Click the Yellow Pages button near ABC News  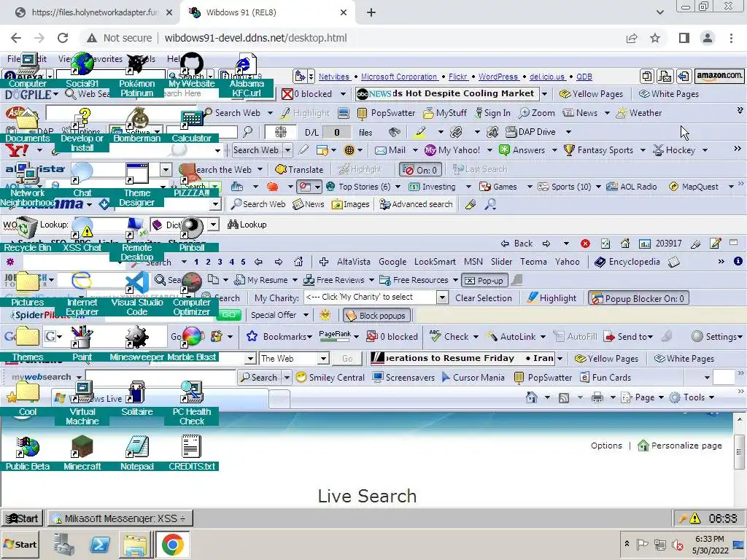click(x=591, y=94)
